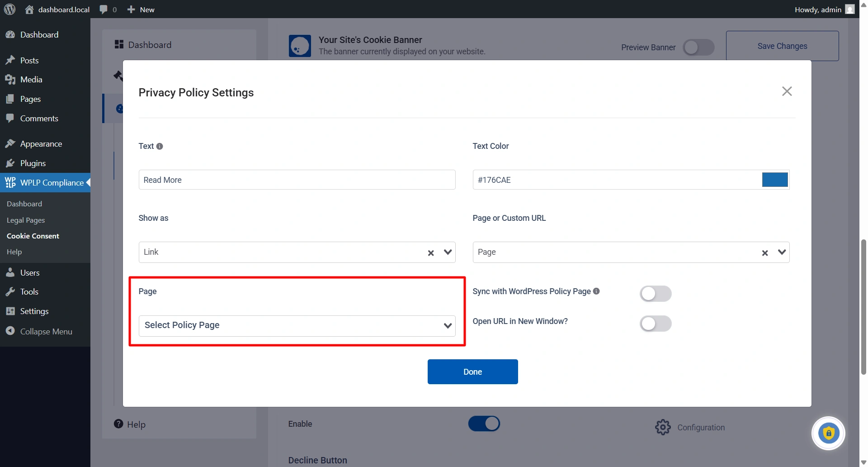The image size is (868, 467).
Task: Open the Cookie Consent submenu item
Action: pyautogui.click(x=33, y=235)
